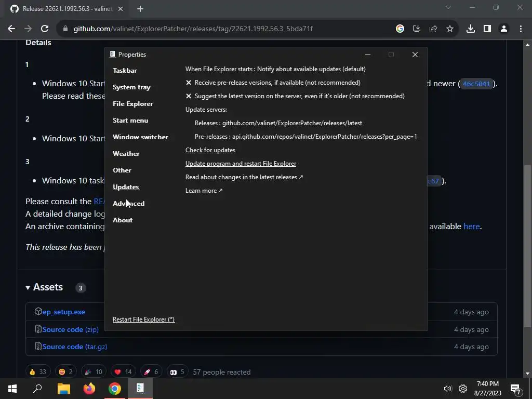The image size is (532, 399).
Task: Go forward in Chrome browser
Action: point(28,29)
